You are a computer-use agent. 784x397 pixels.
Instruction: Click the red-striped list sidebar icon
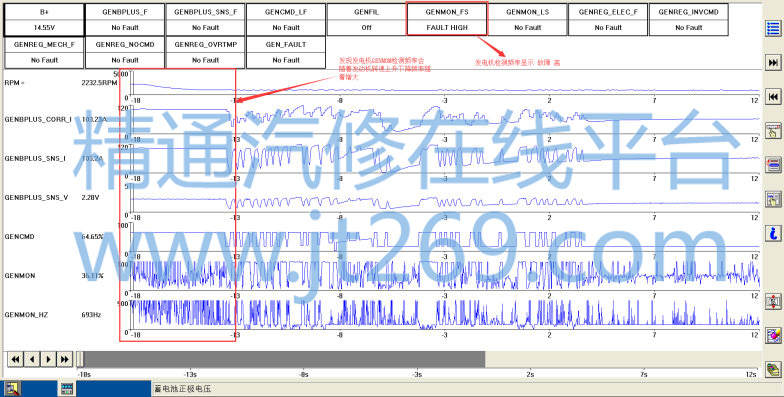(x=773, y=164)
